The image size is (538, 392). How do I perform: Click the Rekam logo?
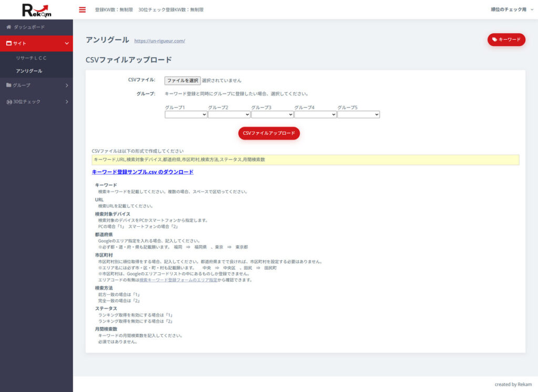pyautogui.click(x=36, y=9)
